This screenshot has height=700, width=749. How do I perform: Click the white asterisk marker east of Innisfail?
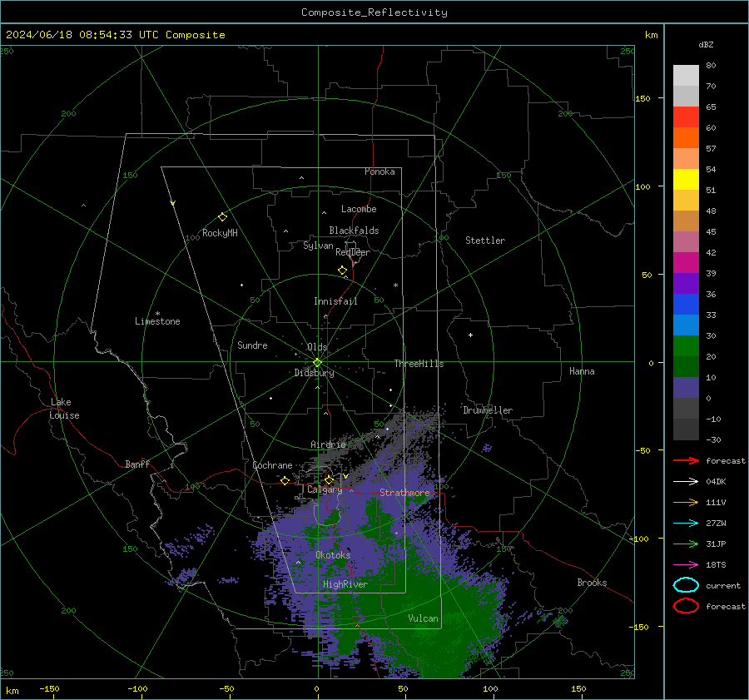click(x=395, y=285)
